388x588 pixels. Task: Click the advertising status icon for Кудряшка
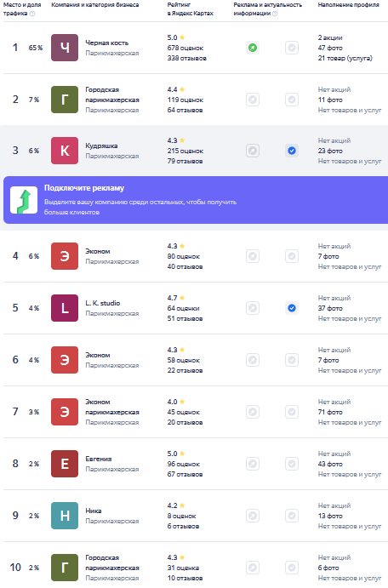(x=253, y=151)
